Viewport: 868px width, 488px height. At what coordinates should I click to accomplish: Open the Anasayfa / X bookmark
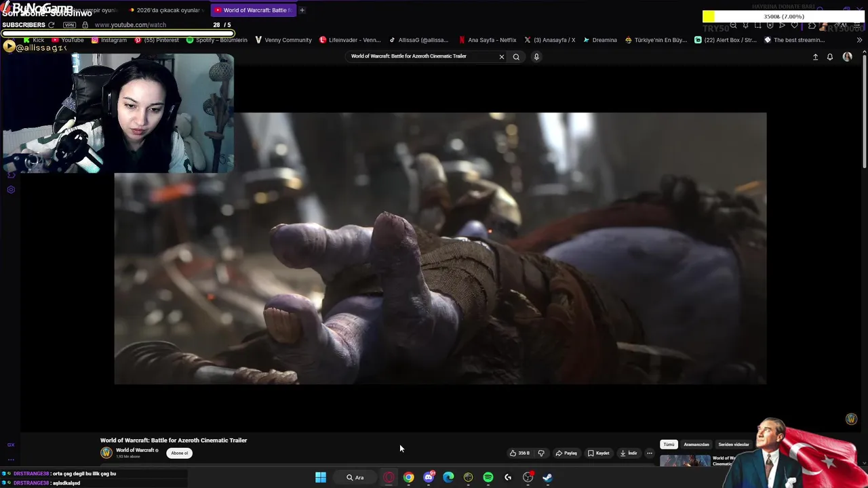click(550, 40)
